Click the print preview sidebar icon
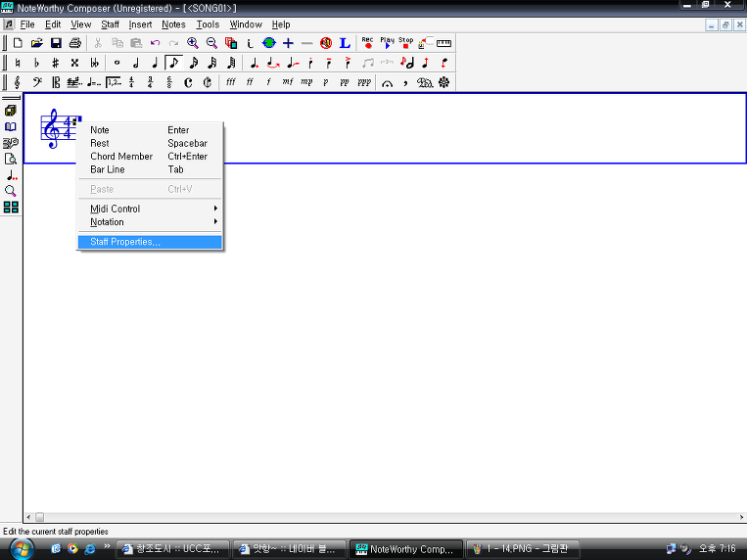The image size is (747, 560). (x=11, y=160)
